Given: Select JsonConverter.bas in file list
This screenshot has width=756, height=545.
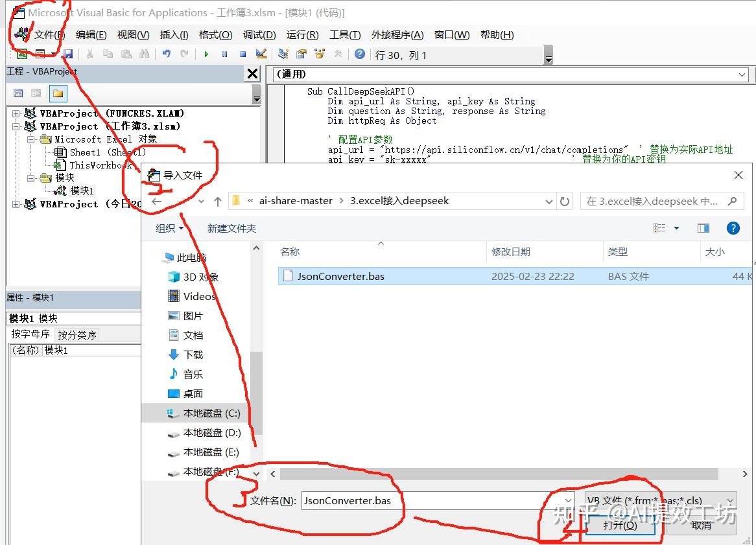Looking at the screenshot, I should tap(515, 277).
